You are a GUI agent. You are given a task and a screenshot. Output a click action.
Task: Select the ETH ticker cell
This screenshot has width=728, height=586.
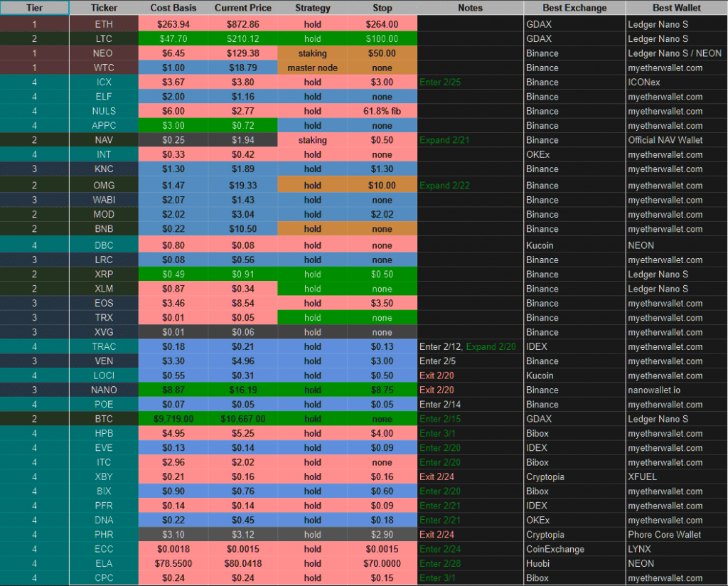click(x=104, y=24)
